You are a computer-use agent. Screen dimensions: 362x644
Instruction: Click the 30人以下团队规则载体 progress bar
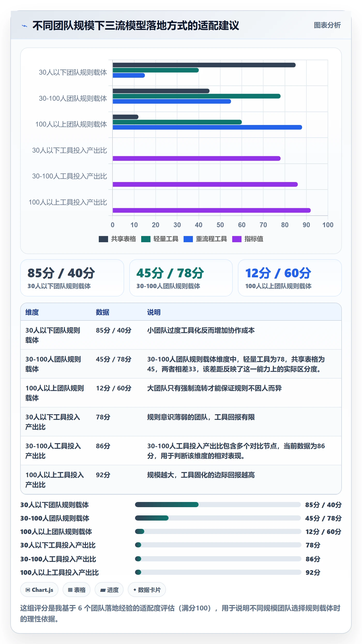[218, 505]
